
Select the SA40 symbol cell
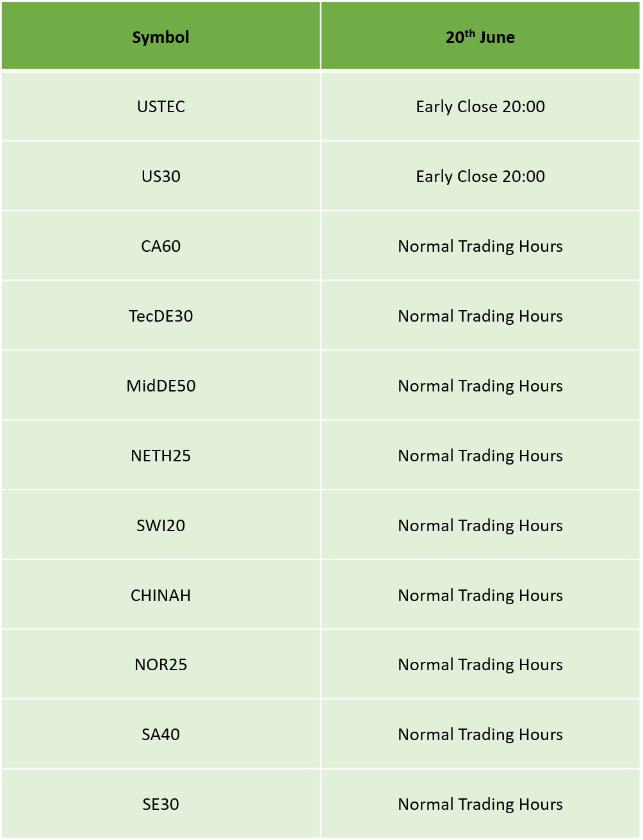pos(161,734)
